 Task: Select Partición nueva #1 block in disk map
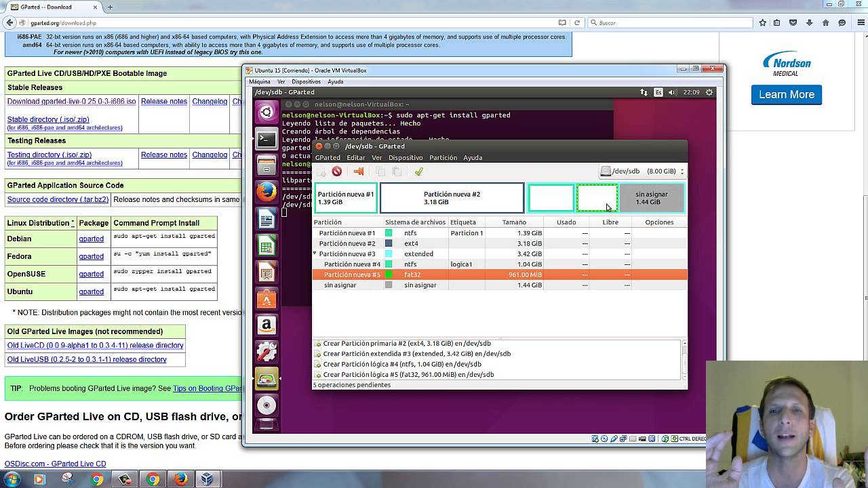346,198
